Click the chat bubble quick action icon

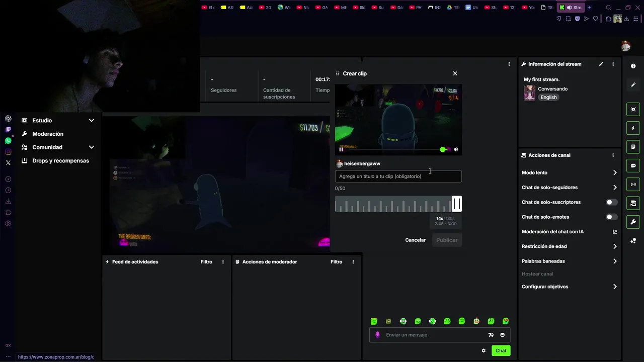(633, 166)
